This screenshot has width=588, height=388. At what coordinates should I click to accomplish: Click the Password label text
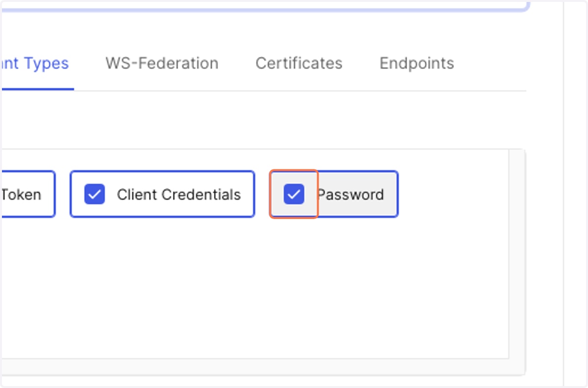(350, 194)
